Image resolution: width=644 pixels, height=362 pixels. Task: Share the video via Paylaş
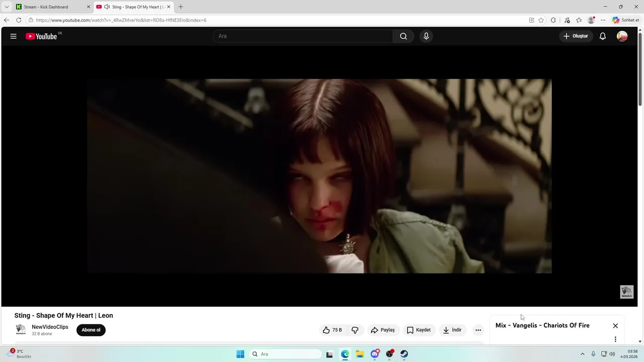pos(383,330)
